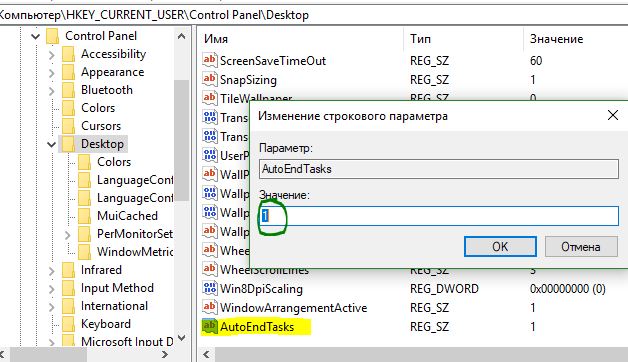Expand the International tree node
The image size is (628, 362).
tap(52, 307)
